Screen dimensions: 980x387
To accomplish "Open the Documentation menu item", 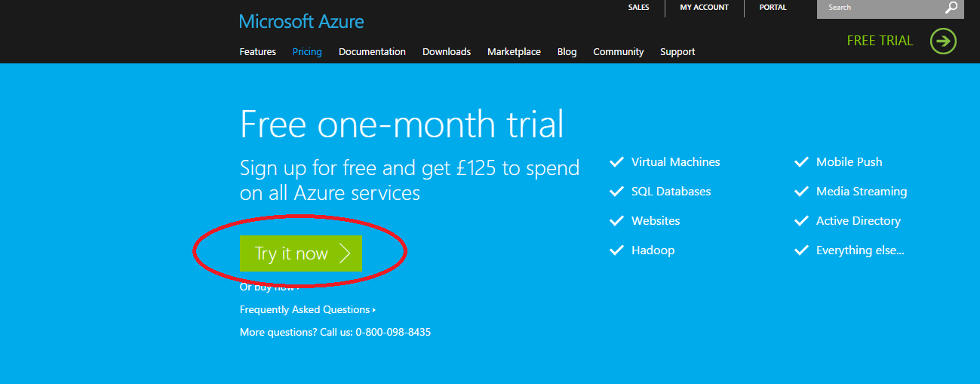I will (372, 52).
